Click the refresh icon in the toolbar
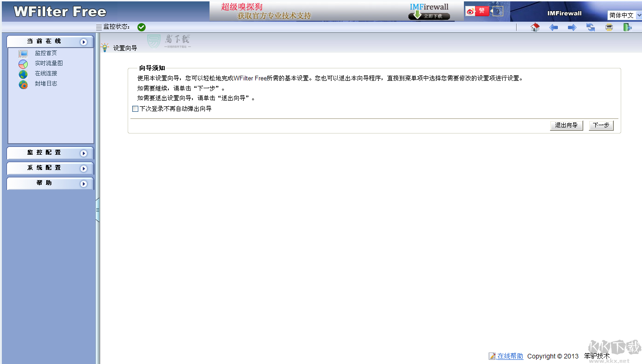The image size is (642, 364). 591,27
